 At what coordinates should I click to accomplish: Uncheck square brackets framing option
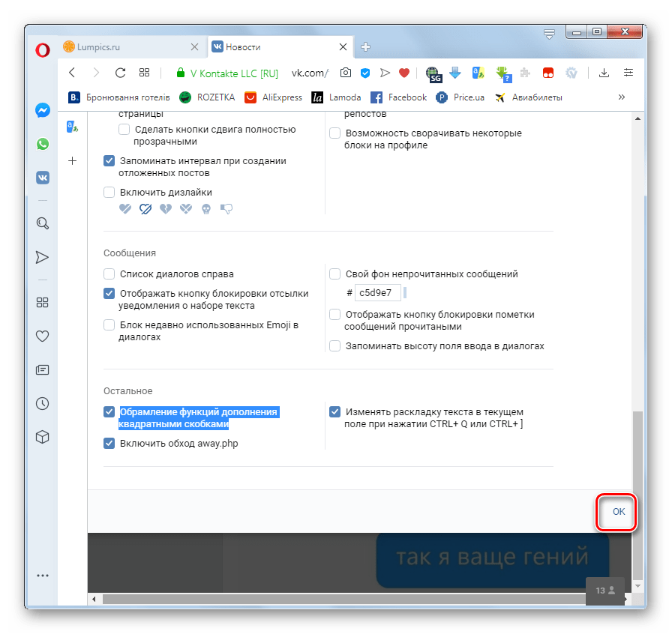click(x=109, y=411)
